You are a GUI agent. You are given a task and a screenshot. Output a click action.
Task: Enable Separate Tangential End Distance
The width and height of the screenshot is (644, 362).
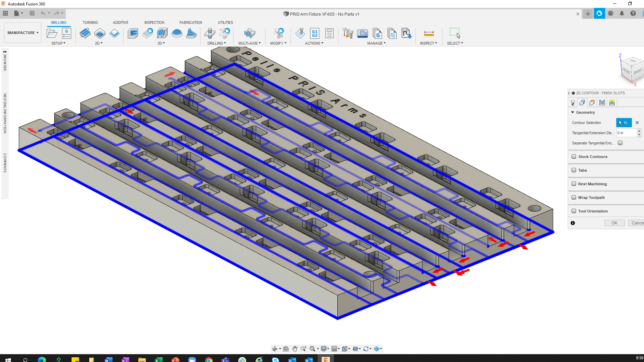620,143
